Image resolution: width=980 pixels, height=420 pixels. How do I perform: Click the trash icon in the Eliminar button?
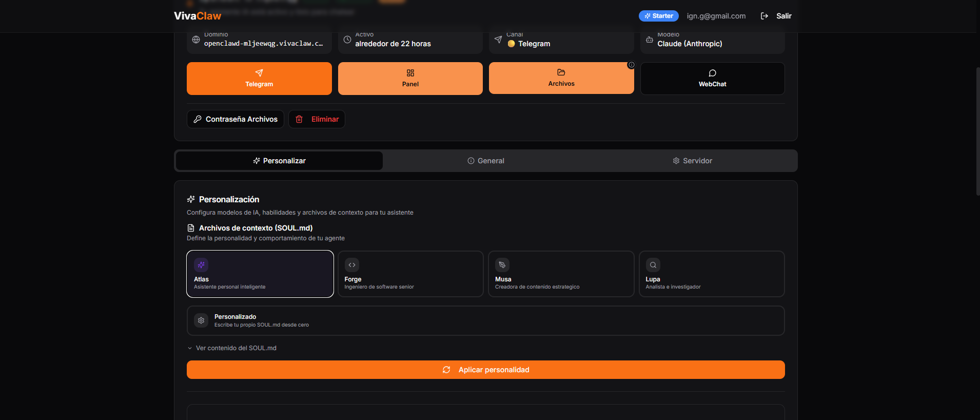(x=299, y=119)
